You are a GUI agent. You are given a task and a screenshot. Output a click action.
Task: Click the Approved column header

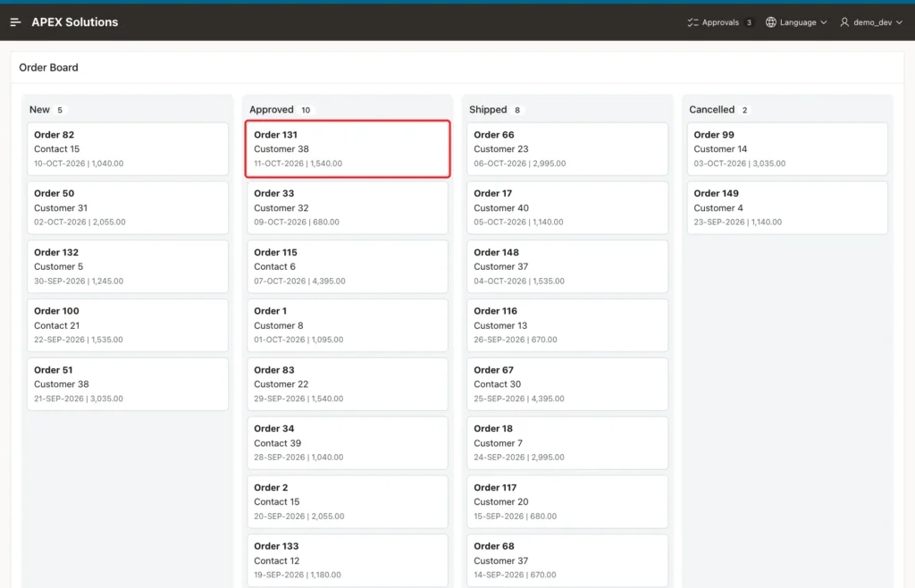pos(272,110)
